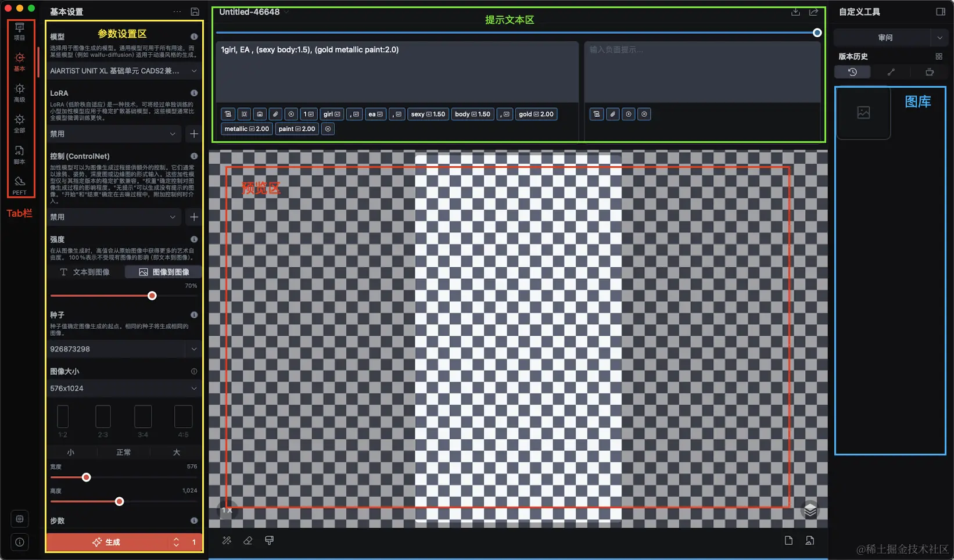Image resolution: width=954 pixels, height=560 pixels.
Task: Switch to the 全部 settings tab
Action: [19, 124]
